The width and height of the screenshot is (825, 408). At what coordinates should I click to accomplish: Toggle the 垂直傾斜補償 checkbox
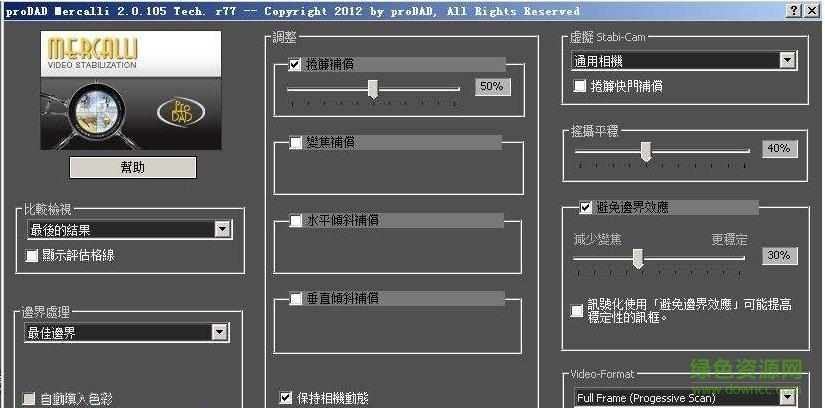pos(296,298)
